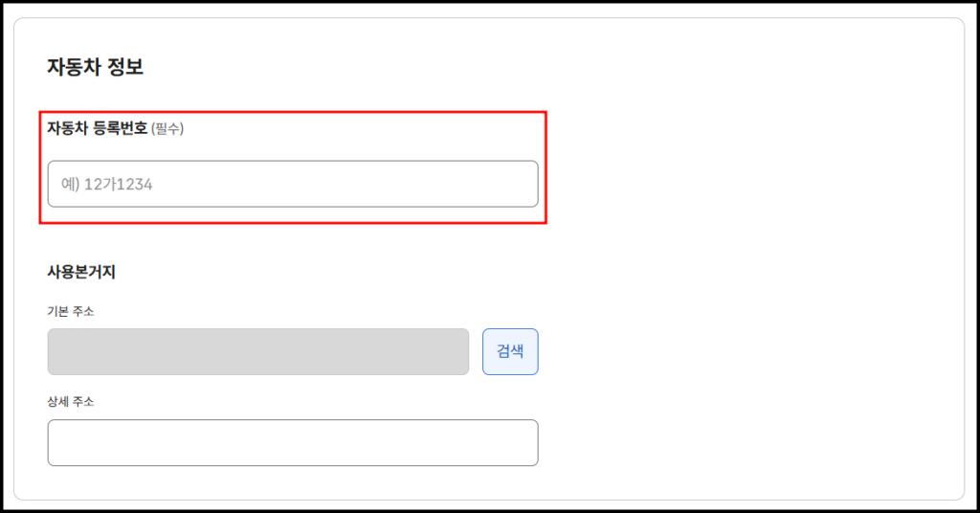This screenshot has width=980, height=513.
Task: Click the 자동차 등록번호 label text
Action: click(x=97, y=128)
